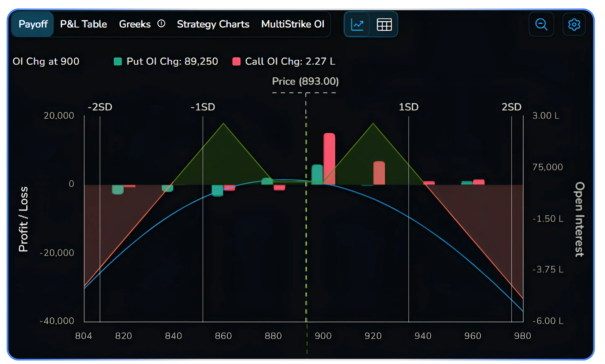Switch to Strategy Charts tab
The image size is (605, 364).
click(213, 24)
